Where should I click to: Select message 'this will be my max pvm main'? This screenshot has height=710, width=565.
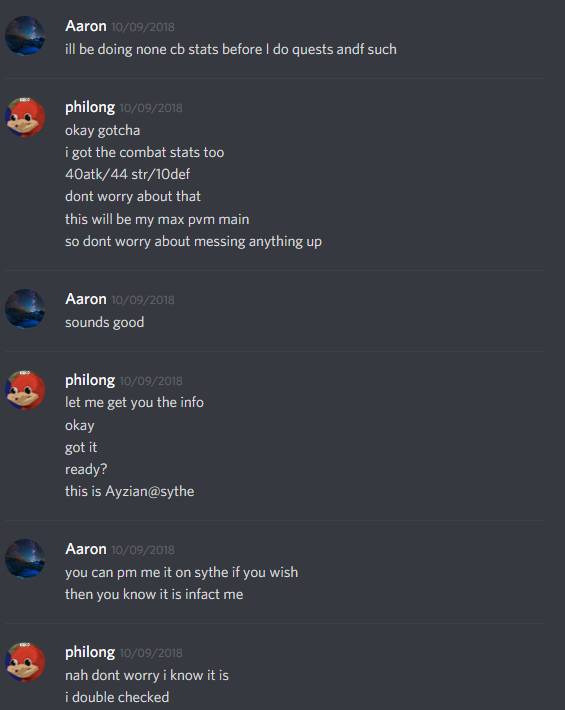pos(157,220)
